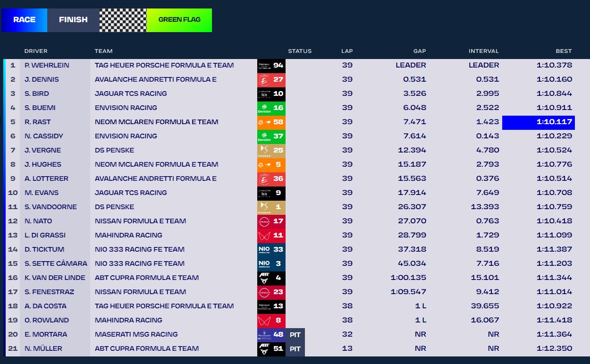Click Di Grassi's Mahindra number 11 badge
The image size is (590, 364).
click(x=271, y=235)
